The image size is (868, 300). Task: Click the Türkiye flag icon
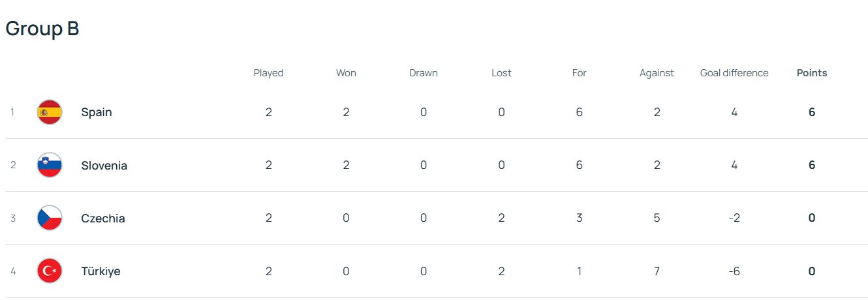[x=50, y=271]
